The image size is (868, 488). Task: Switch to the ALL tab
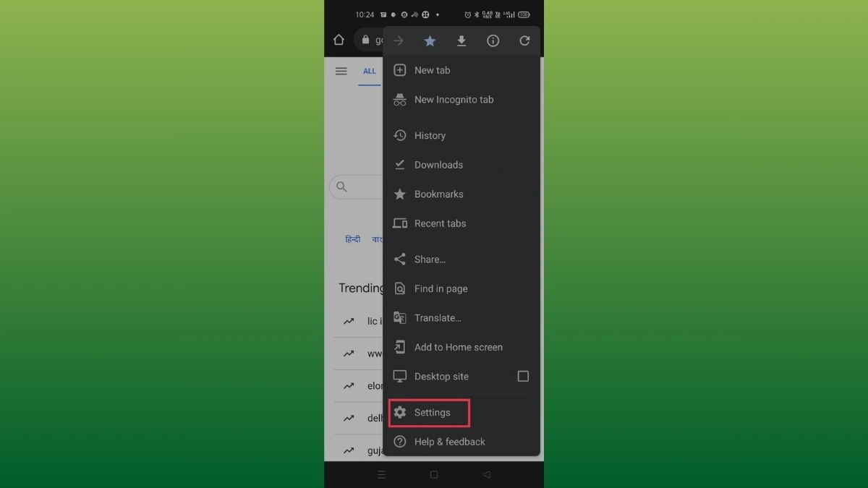[370, 71]
